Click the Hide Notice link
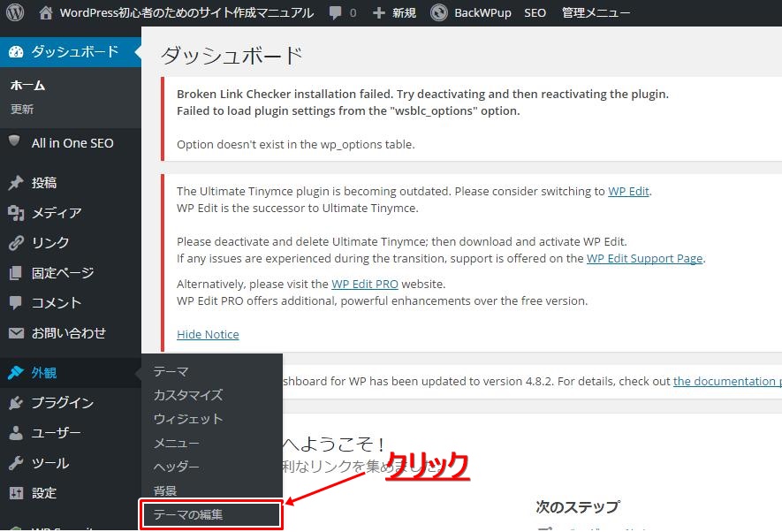 click(208, 335)
